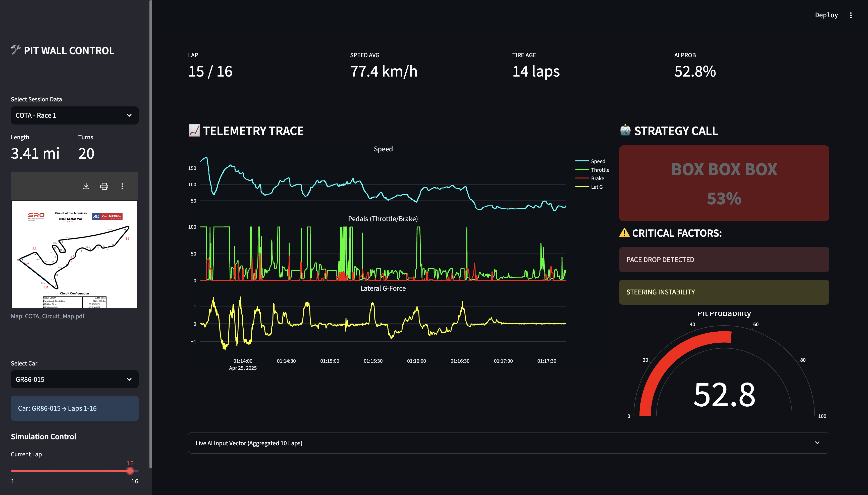868x495 pixels.
Task: Open the PDF viewer more-options menu
Action: [x=123, y=186]
